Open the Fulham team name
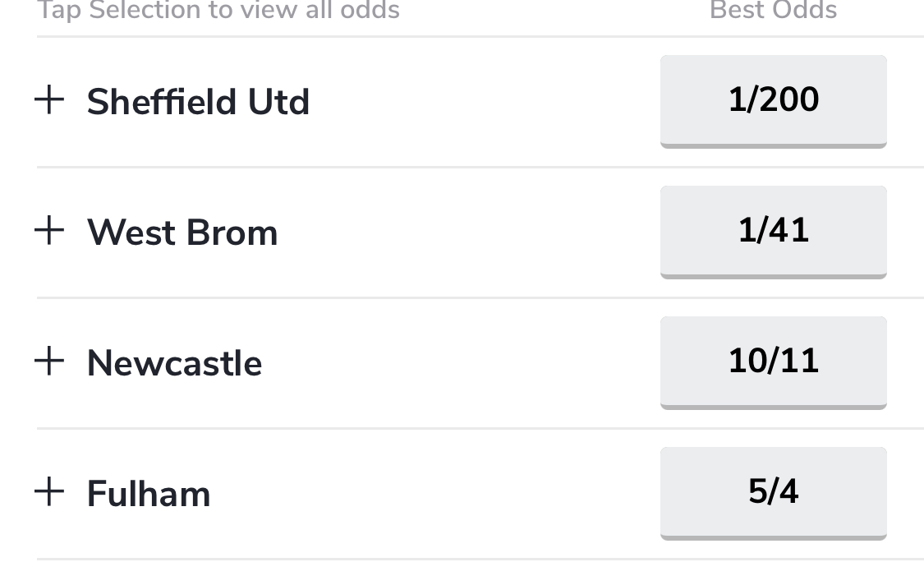Screen dimensions: 924x562 click(x=149, y=494)
